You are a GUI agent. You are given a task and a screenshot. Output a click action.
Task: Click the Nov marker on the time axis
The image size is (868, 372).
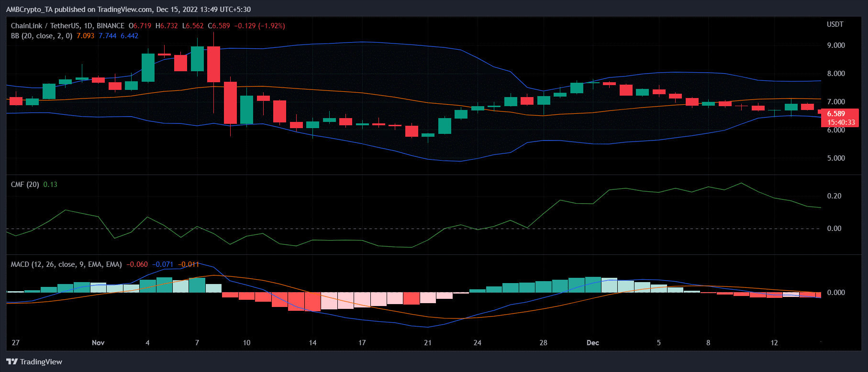(x=98, y=343)
